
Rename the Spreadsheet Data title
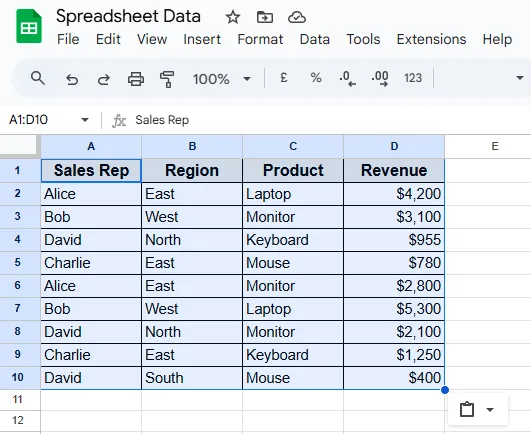pyautogui.click(x=128, y=16)
